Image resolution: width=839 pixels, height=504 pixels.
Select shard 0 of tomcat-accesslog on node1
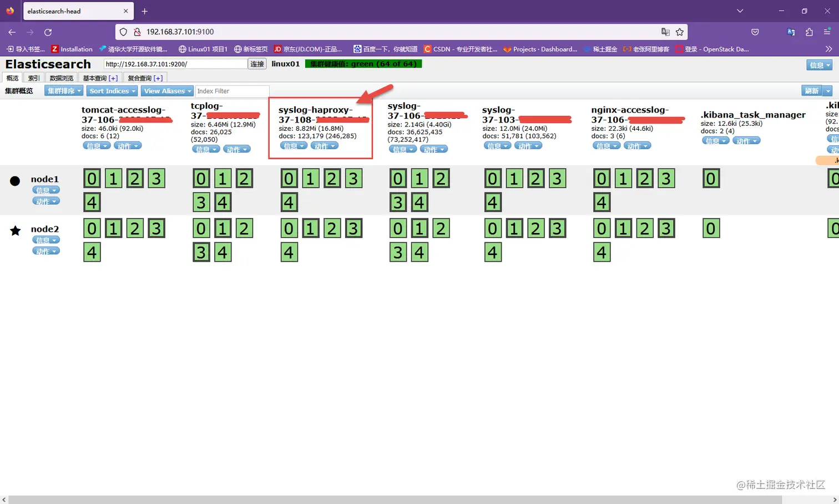tap(92, 179)
